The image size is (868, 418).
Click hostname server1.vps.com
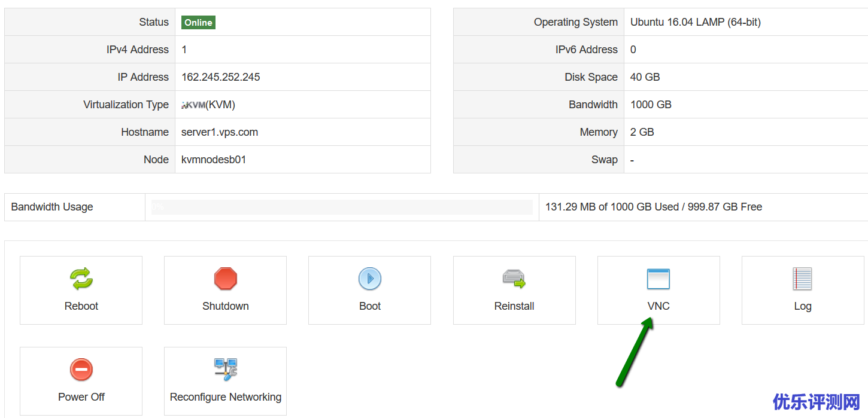(220, 132)
